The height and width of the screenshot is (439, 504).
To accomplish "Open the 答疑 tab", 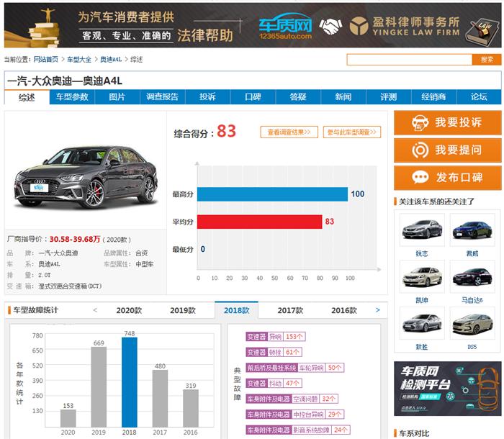I will (x=298, y=97).
